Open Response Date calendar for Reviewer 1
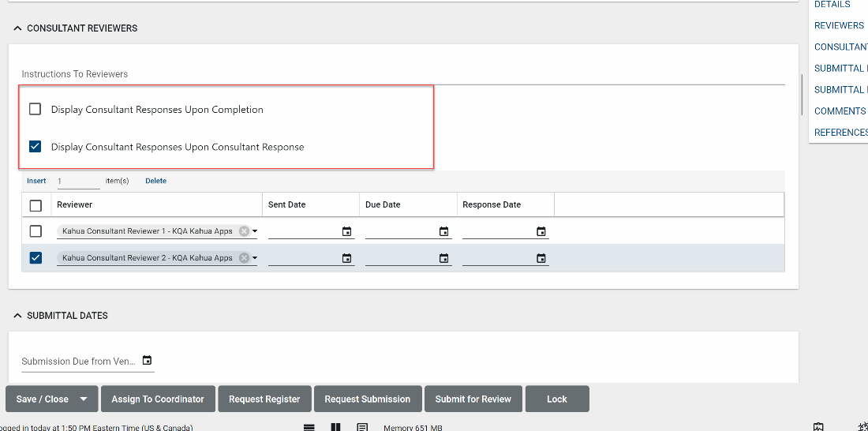The width and height of the screenshot is (868, 431). pyautogui.click(x=541, y=231)
